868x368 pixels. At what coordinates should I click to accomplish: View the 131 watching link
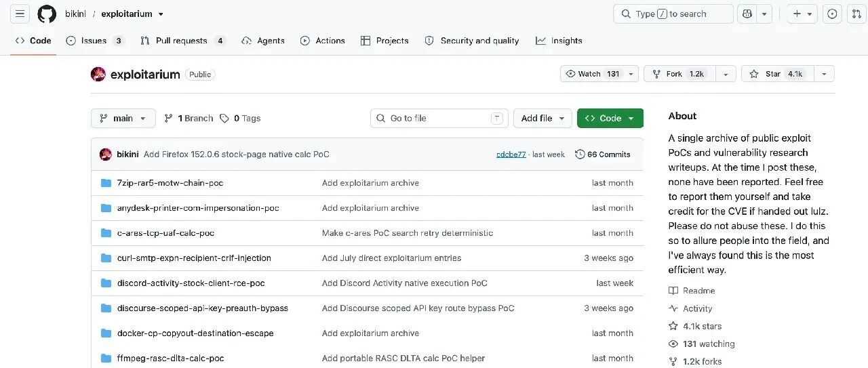(x=701, y=344)
